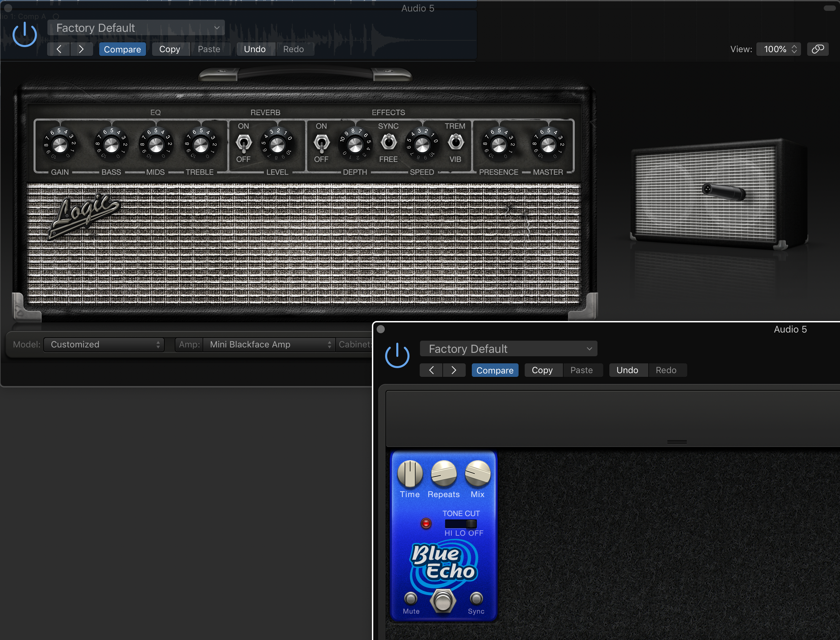Open the Model dropdown showing Customized
This screenshot has width=840, height=640.
pyautogui.click(x=104, y=344)
